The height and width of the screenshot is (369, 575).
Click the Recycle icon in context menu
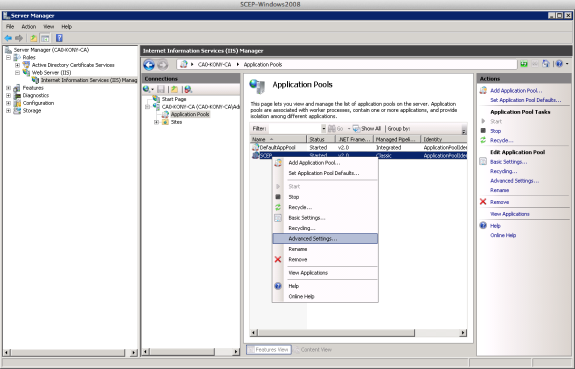tap(278, 207)
